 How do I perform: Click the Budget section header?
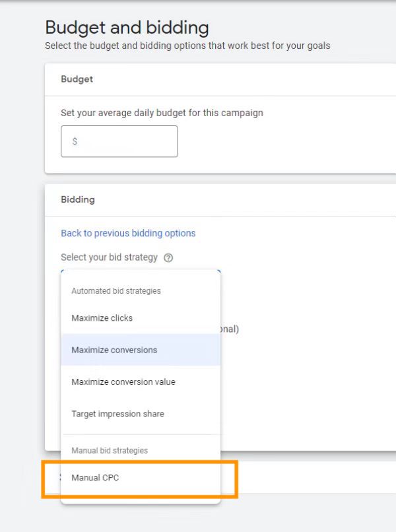[77, 79]
